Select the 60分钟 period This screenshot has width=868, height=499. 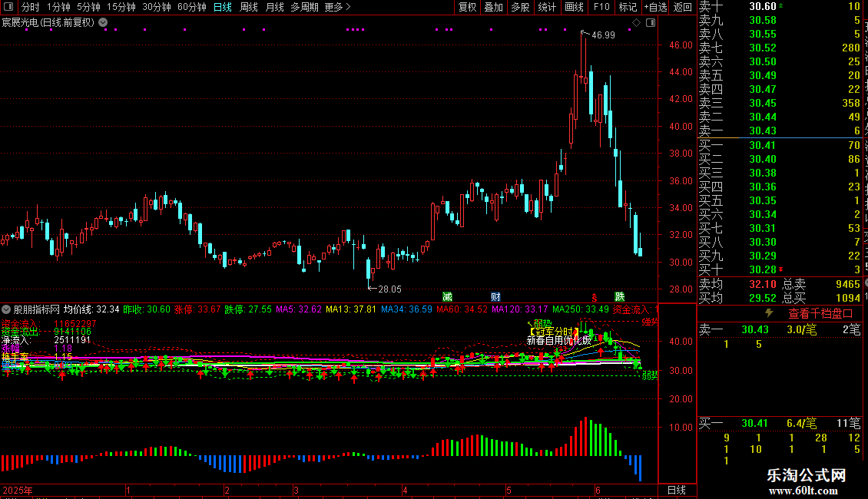click(191, 7)
